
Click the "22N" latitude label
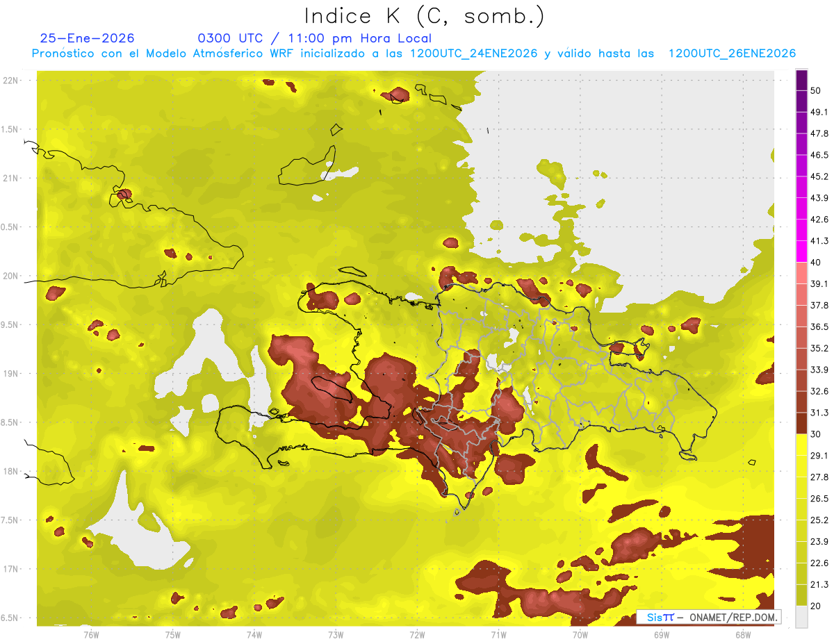12,81
